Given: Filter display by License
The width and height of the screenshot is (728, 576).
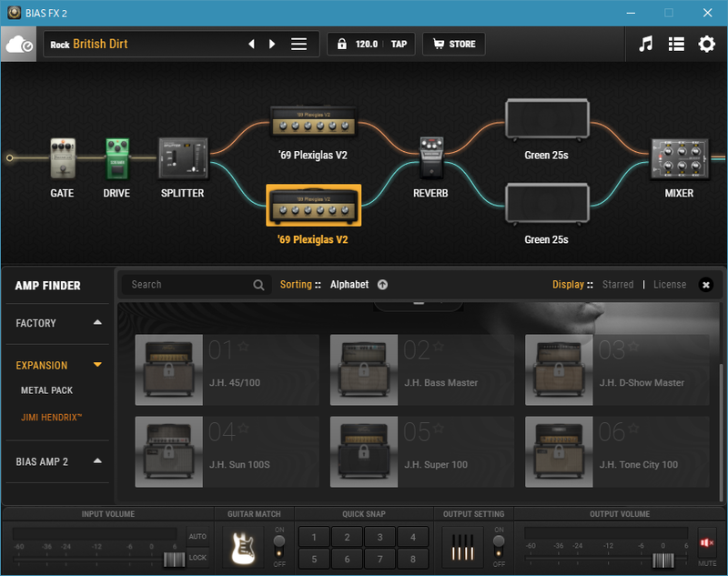Looking at the screenshot, I should (670, 285).
